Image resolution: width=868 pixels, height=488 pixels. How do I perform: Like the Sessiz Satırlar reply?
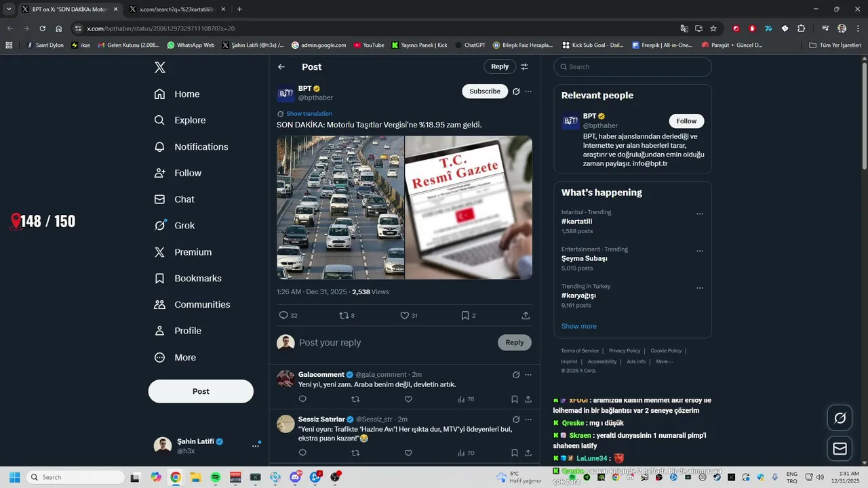pos(408,453)
